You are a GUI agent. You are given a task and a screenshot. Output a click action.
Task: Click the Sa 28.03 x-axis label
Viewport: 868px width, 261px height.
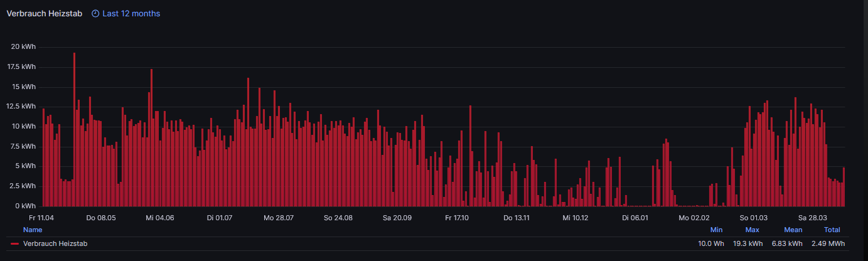(812, 218)
